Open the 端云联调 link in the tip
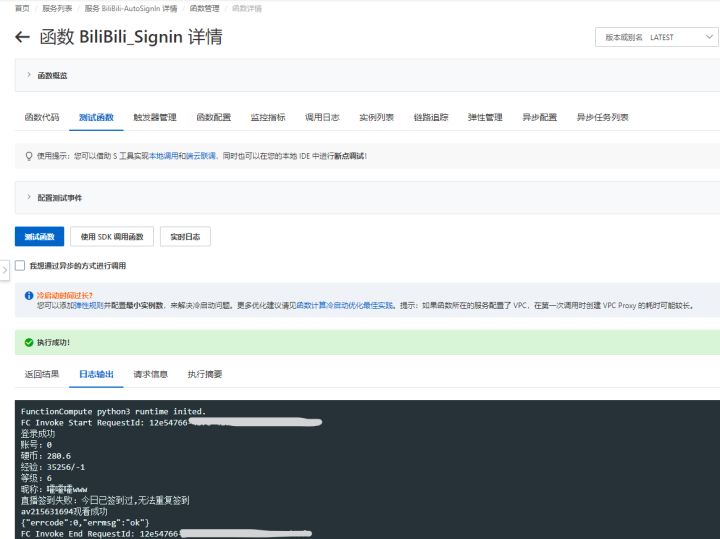Image resolution: width=720 pixels, height=539 pixels. (201, 156)
